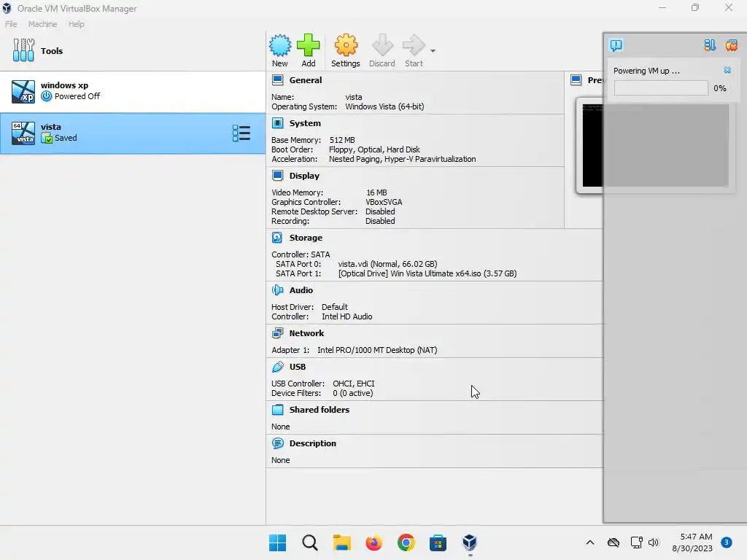Click the USB plug icon

pos(278,367)
